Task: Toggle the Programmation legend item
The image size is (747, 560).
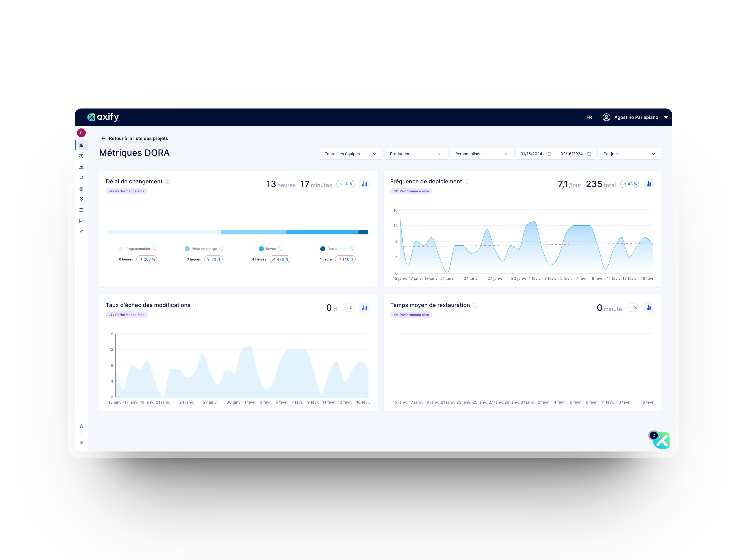Action: tap(135, 248)
